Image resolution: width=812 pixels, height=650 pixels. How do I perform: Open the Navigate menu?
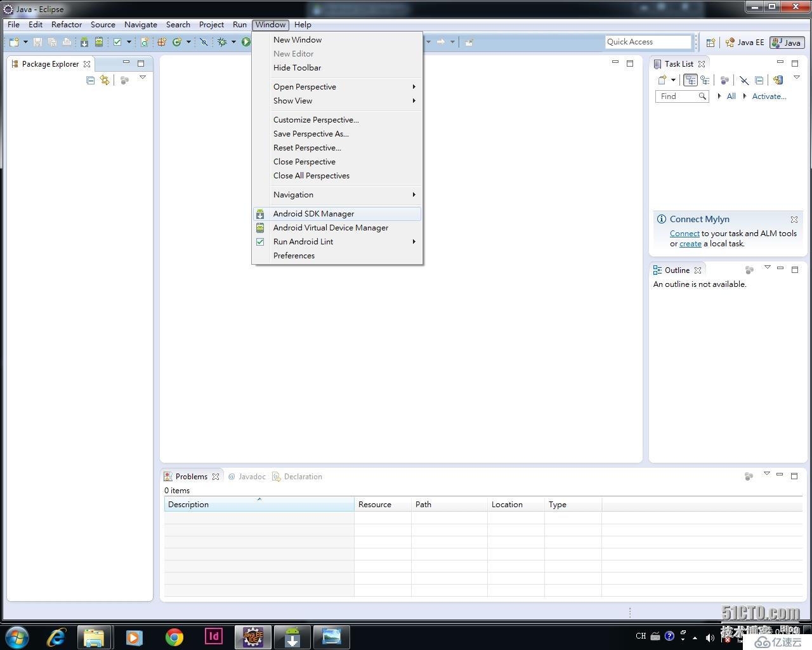coord(141,25)
